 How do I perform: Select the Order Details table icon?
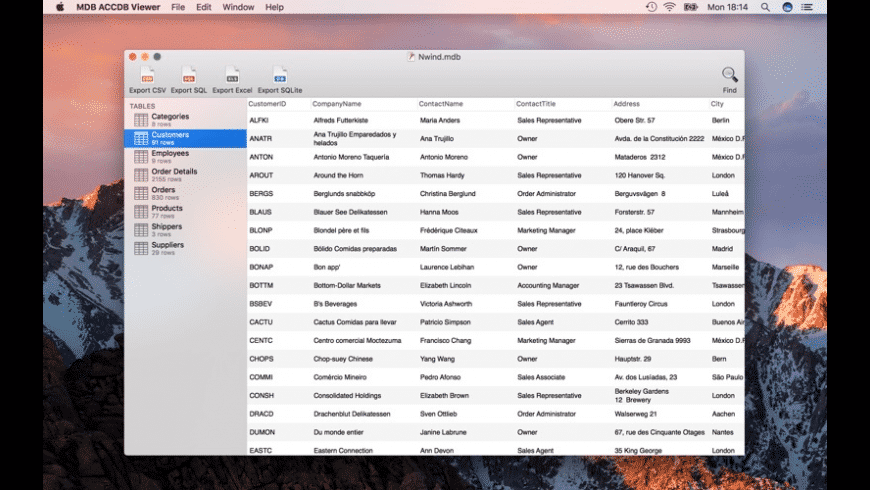click(141, 175)
